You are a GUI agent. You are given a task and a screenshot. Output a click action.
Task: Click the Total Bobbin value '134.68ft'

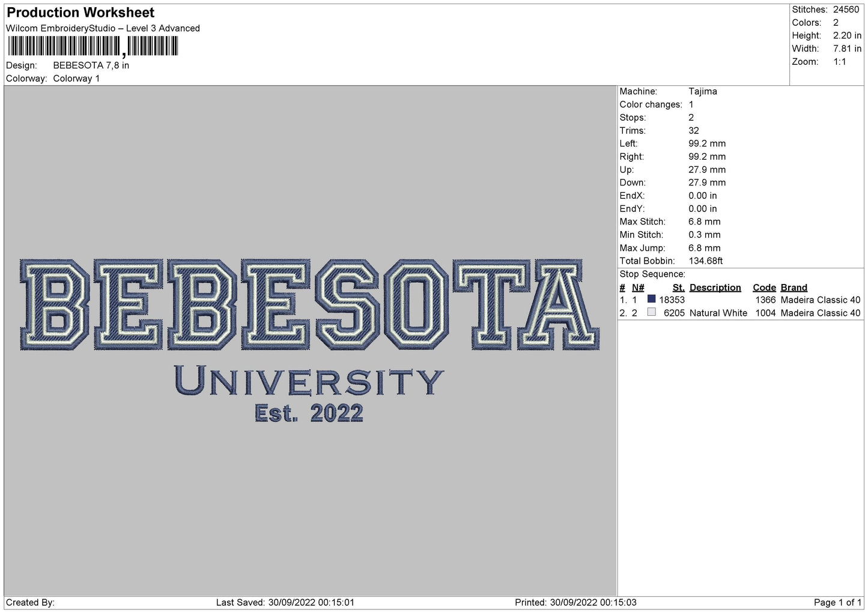tap(705, 261)
